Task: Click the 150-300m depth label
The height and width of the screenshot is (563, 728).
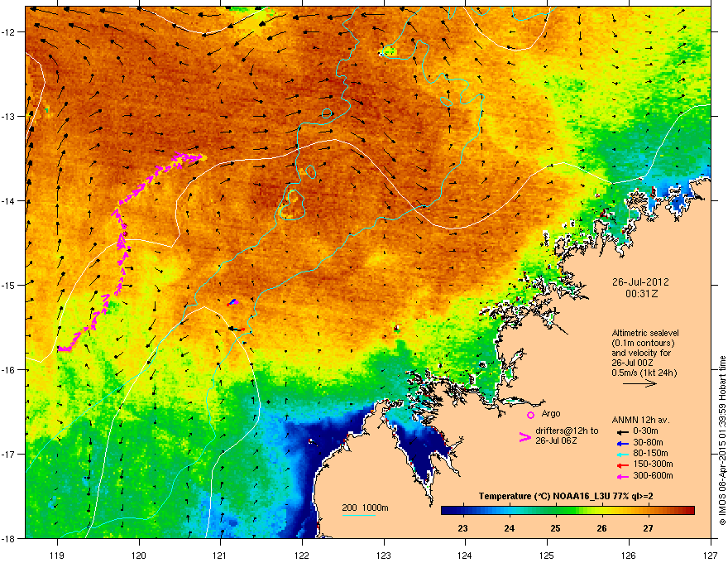Action: [653, 464]
